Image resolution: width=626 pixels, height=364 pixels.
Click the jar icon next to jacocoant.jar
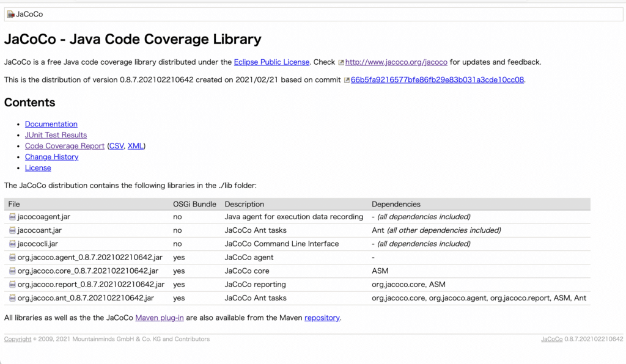[x=12, y=230]
